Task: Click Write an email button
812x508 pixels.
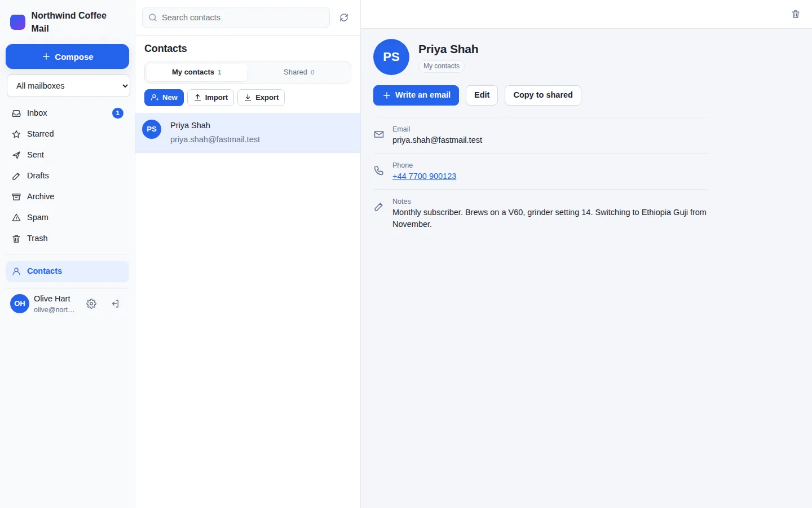Action: (x=416, y=95)
